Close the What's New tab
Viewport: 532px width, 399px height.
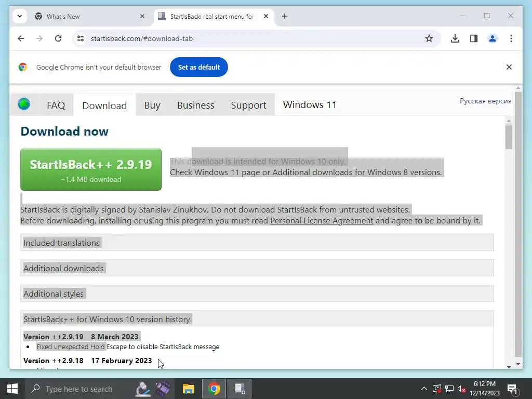click(x=142, y=16)
